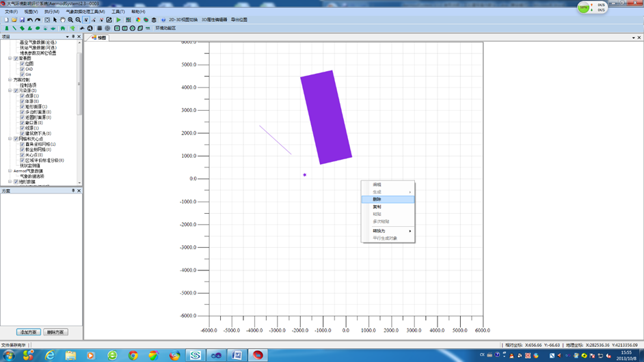The image size is (644, 362).
Task: Click the Undo arrow icon
Action: pos(30,20)
